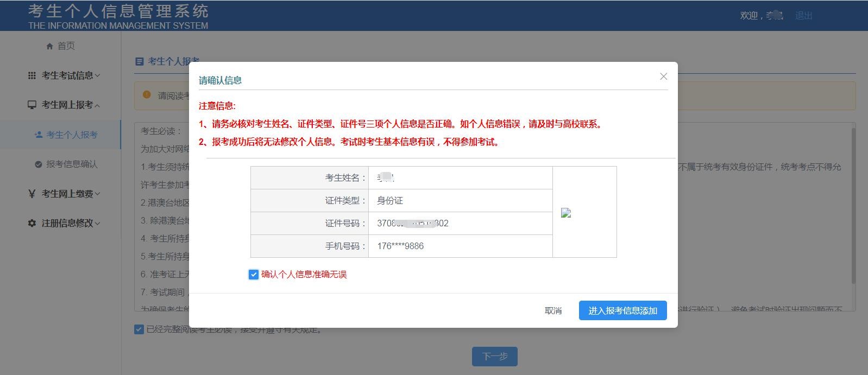This screenshot has width=868, height=375.
Task: Toggle the 确认个人信息准确无误 checkbox
Action: [x=254, y=275]
